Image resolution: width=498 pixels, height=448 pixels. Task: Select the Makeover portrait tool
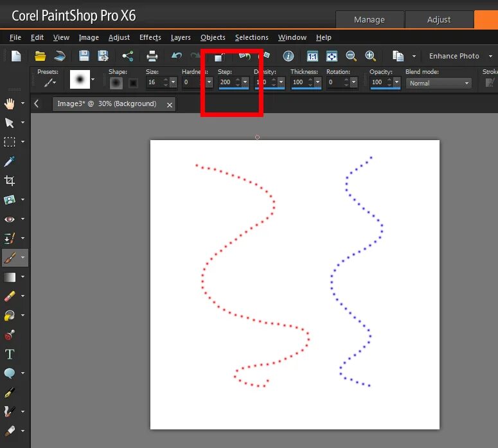tap(9, 199)
